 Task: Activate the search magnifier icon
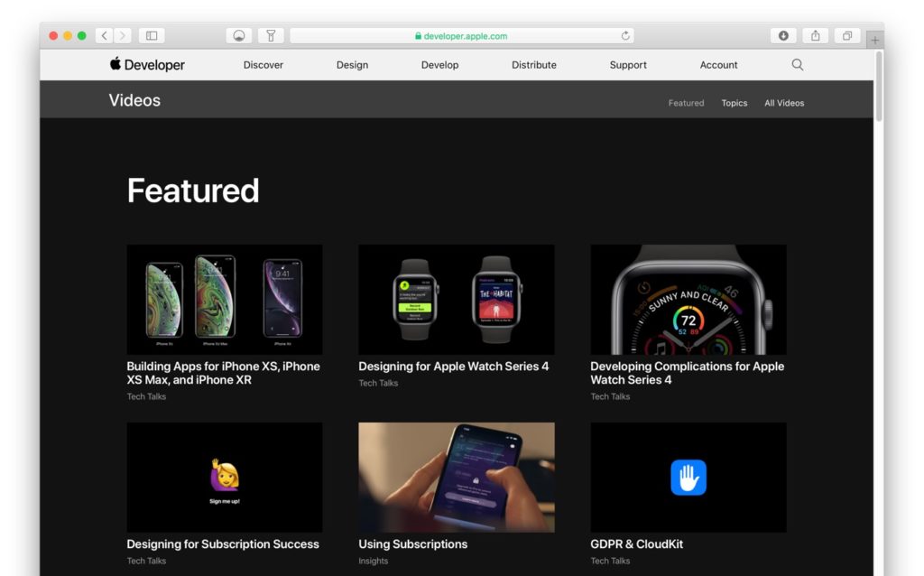coord(797,64)
